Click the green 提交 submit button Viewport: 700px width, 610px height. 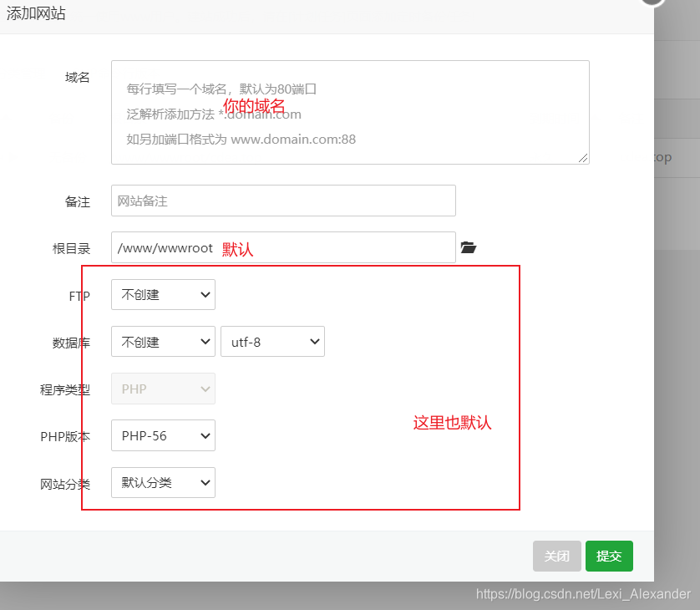click(609, 556)
